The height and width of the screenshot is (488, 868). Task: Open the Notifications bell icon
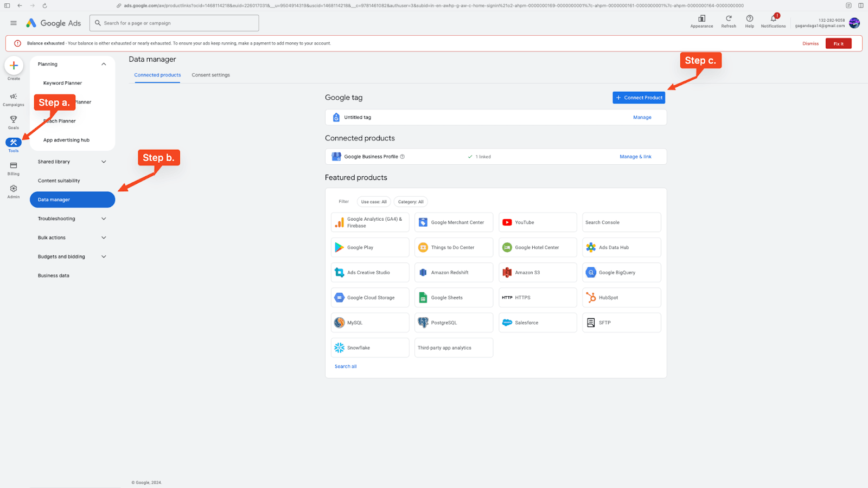click(773, 19)
